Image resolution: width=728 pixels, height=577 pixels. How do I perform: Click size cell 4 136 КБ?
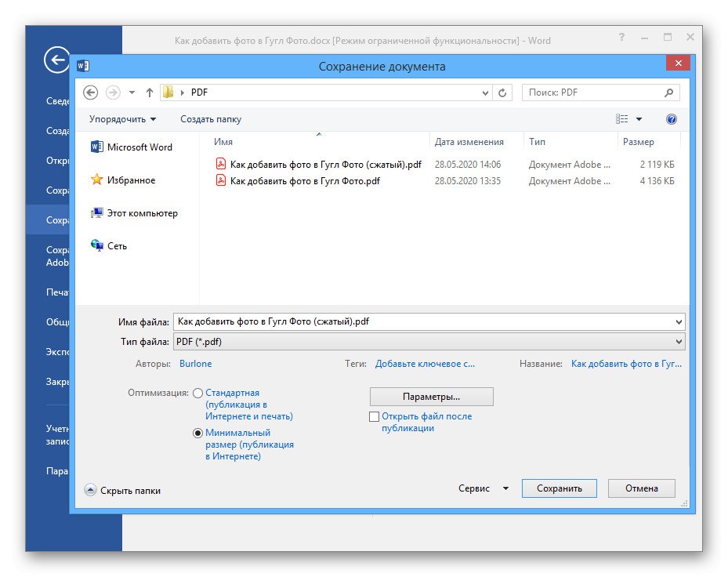click(657, 181)
